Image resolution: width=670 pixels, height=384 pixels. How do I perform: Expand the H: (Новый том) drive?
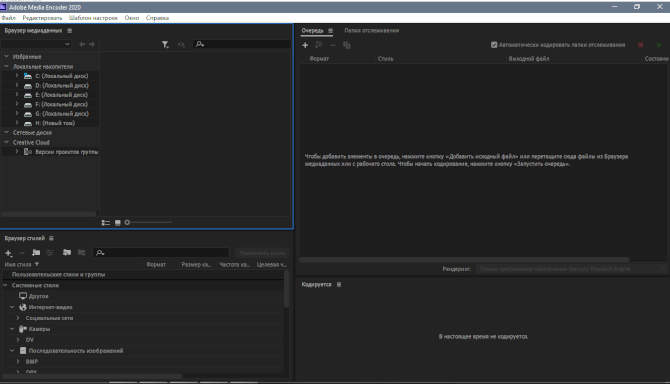17,123
